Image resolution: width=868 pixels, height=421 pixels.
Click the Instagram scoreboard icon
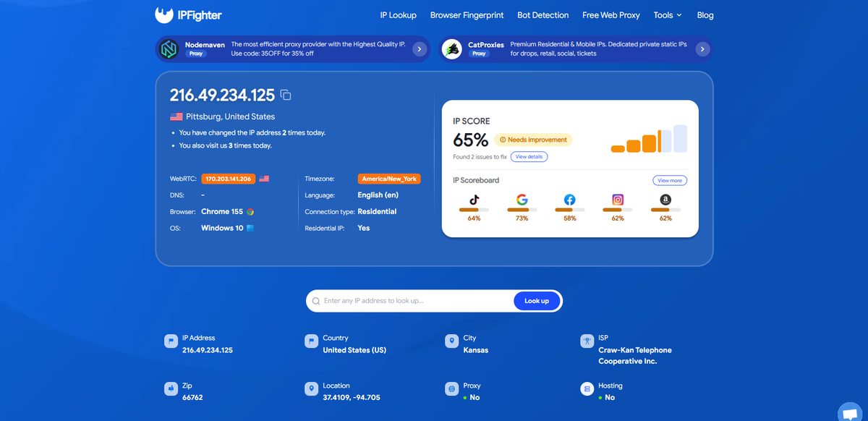pos(618,200)
